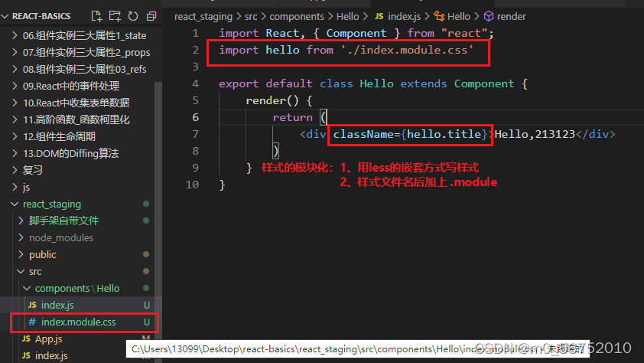Click the class symbol icon beside Hello breadcrumb

click(x=439, y=16)
